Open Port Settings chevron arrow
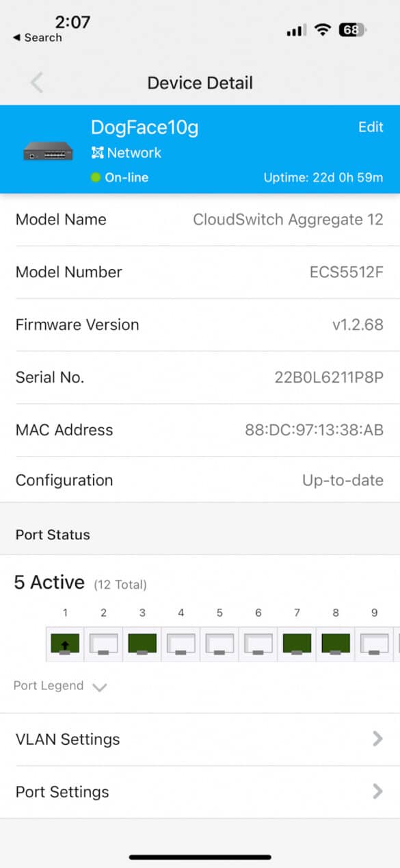The image size is (400, 868). click(x=377, y=791)
